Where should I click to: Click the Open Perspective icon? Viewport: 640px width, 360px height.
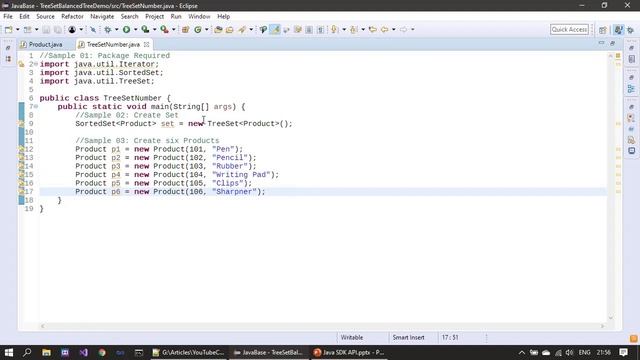point(602,30)
